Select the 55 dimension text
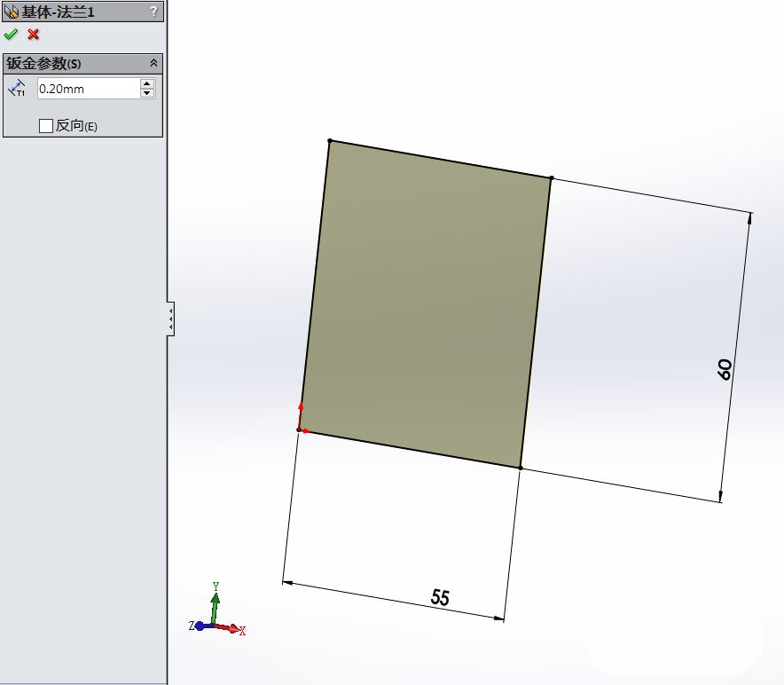 pos(440,597)
